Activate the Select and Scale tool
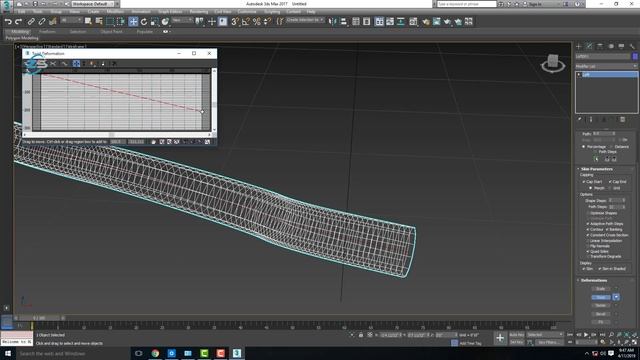This screenshot has width=640, height=360. (x=154, y=22)
